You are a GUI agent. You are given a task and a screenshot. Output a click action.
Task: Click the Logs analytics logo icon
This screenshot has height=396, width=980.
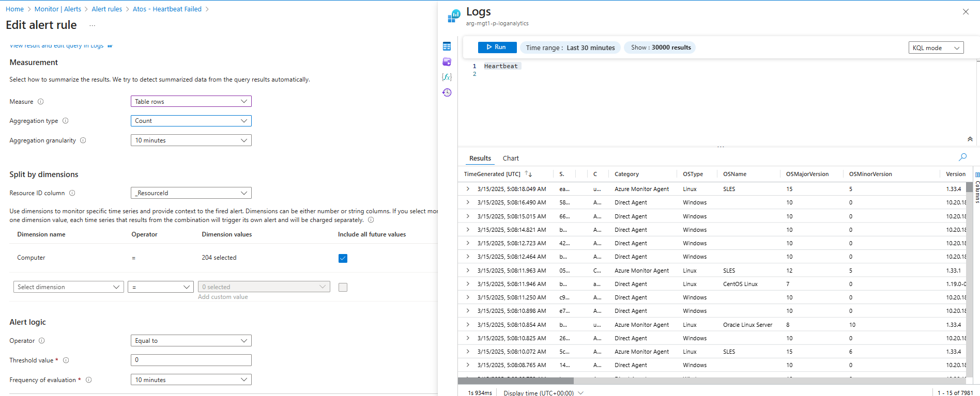tap(454, 16)
